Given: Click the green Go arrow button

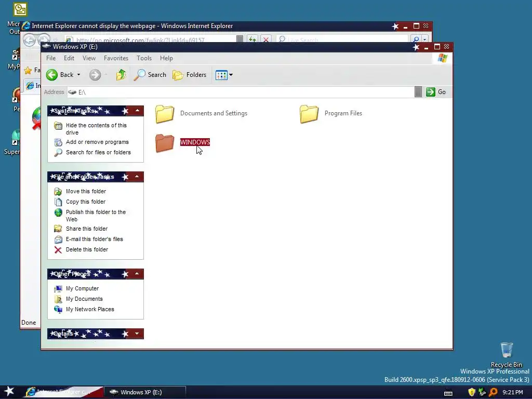Looking at the screenshot, I should (x=431, y=92).
